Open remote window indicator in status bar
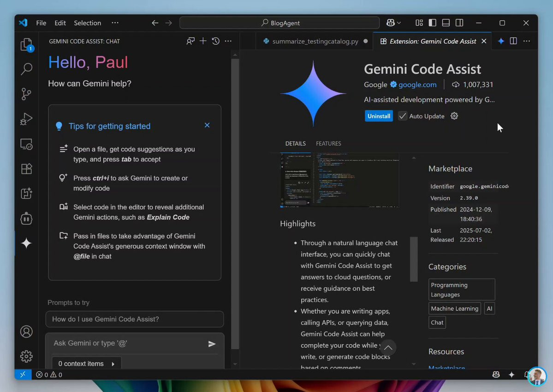 coord(23,374)
